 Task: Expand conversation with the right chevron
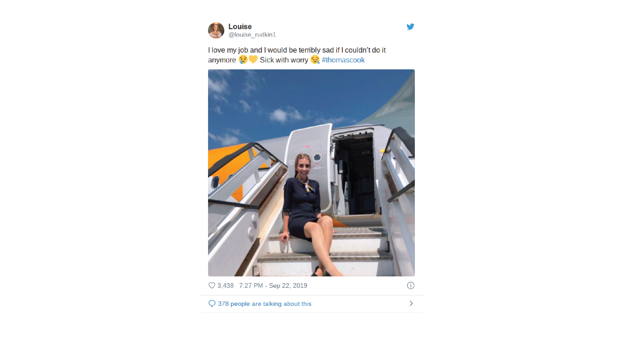pyautogui.click(x=411, y=303)
